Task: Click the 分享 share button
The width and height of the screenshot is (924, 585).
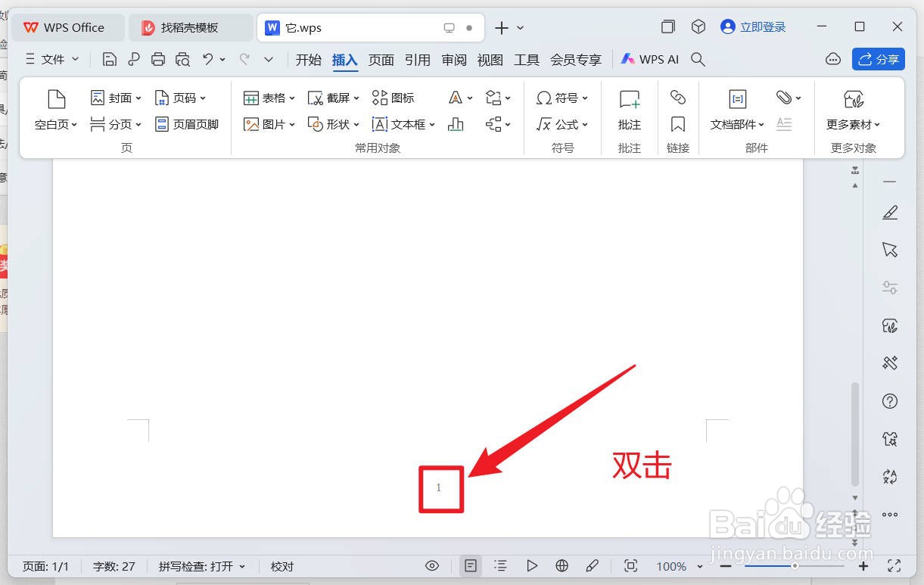Action: pos(878,59)
